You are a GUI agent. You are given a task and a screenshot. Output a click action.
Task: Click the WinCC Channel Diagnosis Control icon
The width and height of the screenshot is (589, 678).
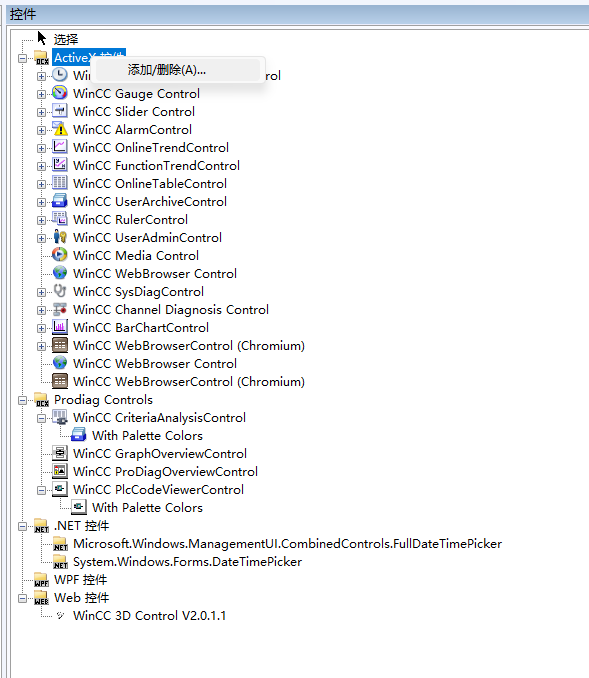click(x=60, y=309)
